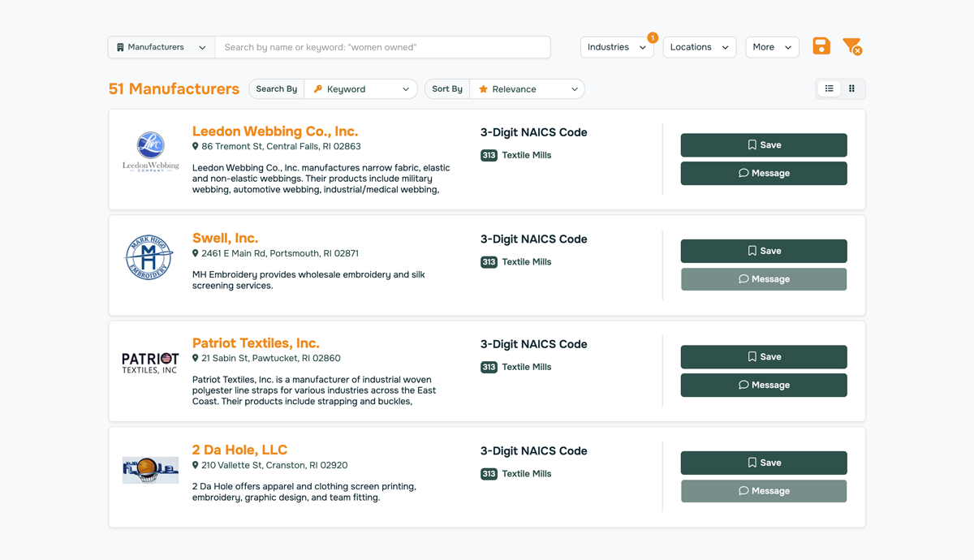Click 3-Digit NAICS Code heading in Swell row
Screen dimensions: 974x560
tap(533, 239)
